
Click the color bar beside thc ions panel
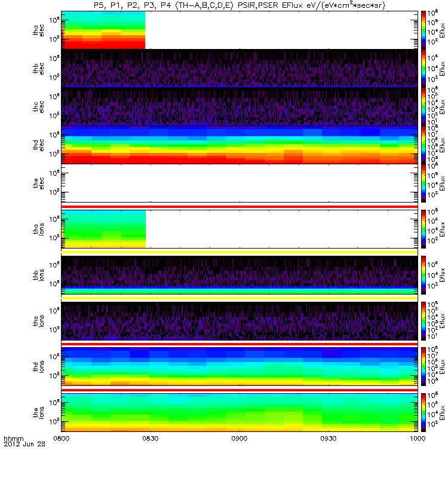pos(424,321)
